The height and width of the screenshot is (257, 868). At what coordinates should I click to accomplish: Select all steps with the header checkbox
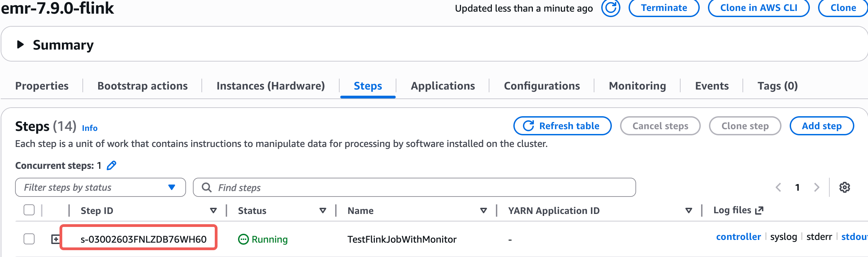29,210
